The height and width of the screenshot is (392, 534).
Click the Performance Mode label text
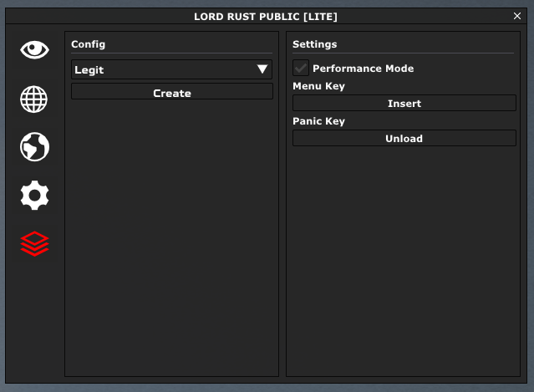363,69
